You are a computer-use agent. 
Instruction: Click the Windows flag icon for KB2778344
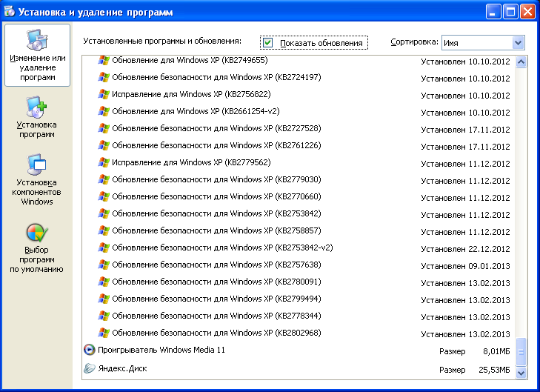point(104,316)
